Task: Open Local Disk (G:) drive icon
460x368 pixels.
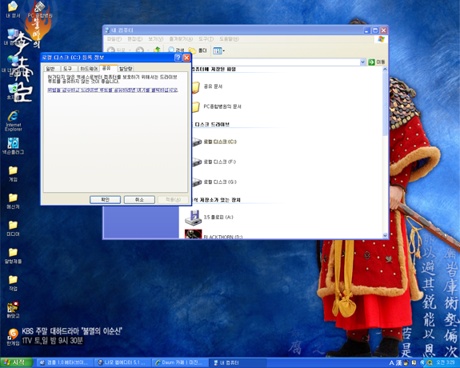Action: pos(197,182)
